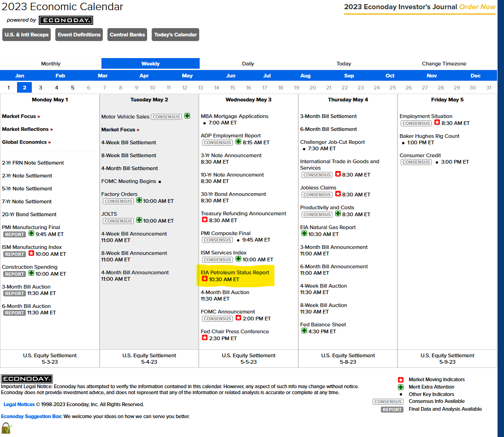This screenshot has width=504, height=437.
Task: Select Jun in the month bar
Action: point(231,76)
